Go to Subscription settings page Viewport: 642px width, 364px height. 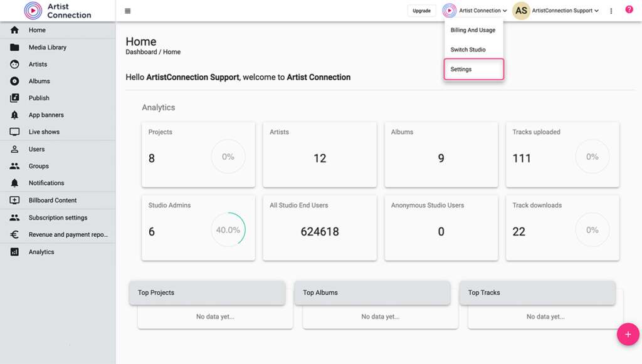58,217
